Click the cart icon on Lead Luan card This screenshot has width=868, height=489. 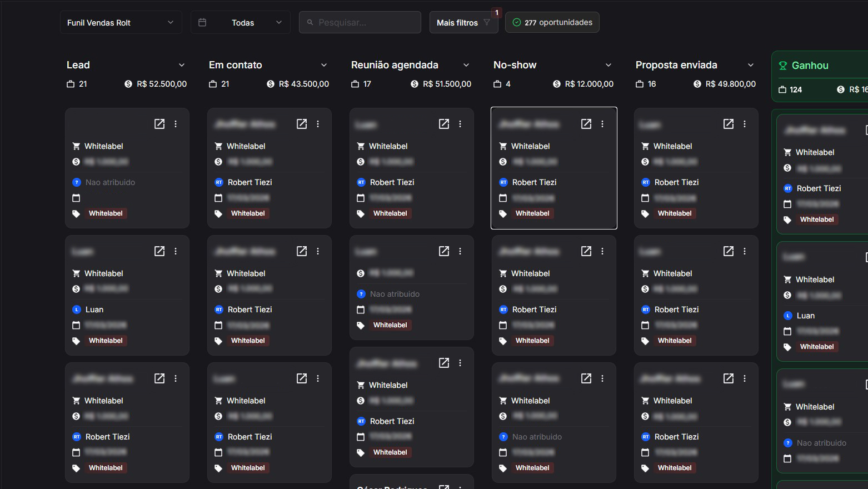pos(76,273)
